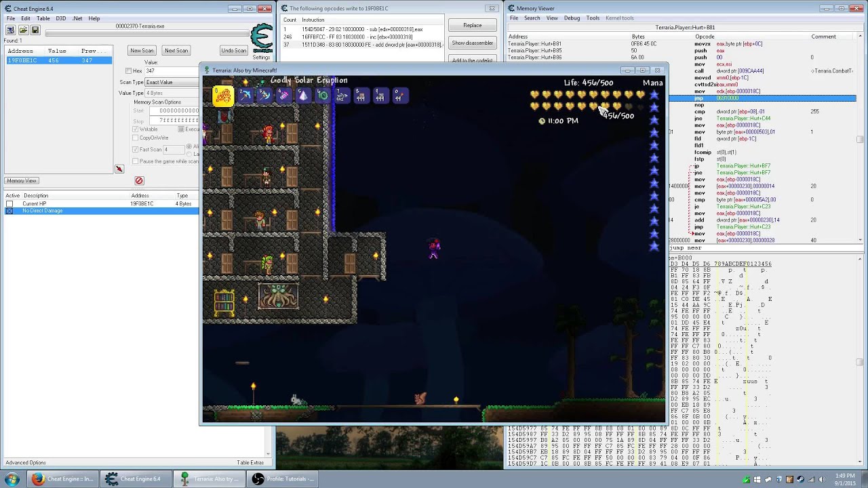
Task: Toggle the Hex checkbox
Action: [129, 70]
